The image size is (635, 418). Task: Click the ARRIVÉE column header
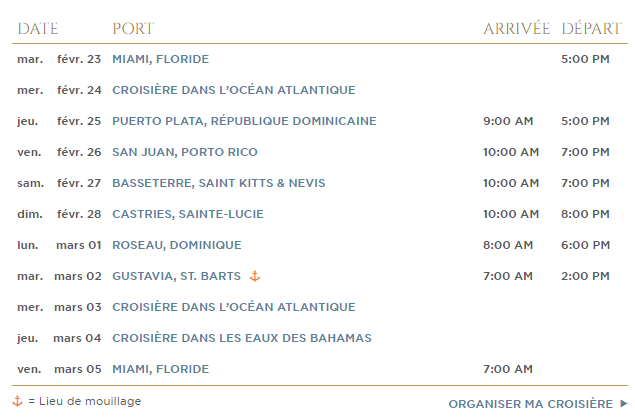pyautogui.click(x=517, y=29)
